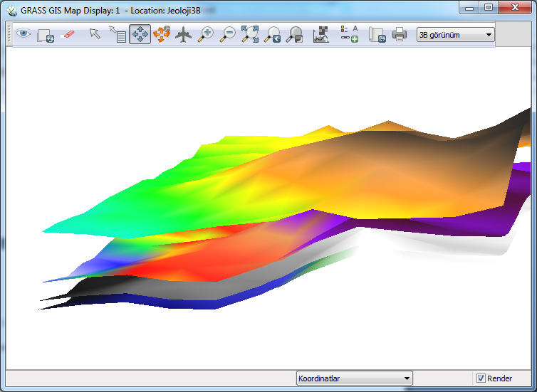Select the zoom in magnifier
This screenshot has height=392, width=537.
[x=206, y=34]
